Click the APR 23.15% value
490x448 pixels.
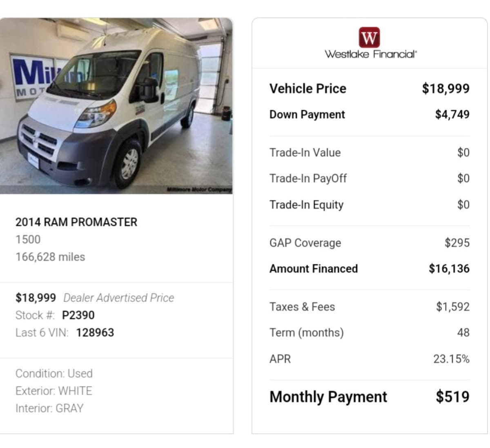click(451, 359)
